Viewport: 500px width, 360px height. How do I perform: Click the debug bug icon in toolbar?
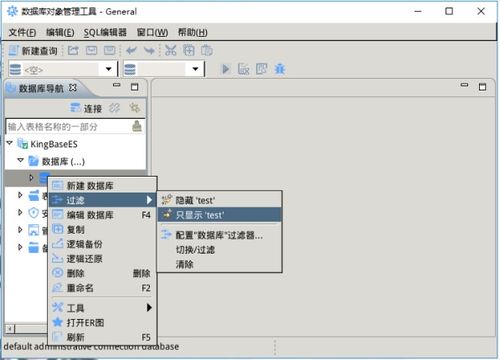pos(280,69)
